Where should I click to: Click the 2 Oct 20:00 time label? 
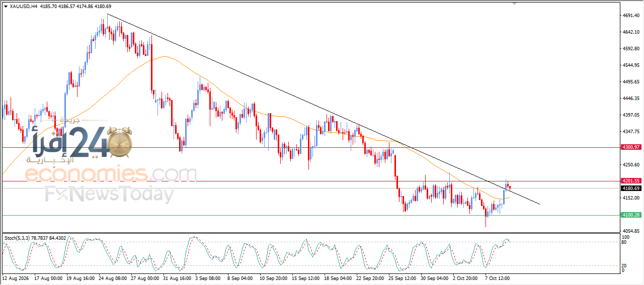pos(465,277)
